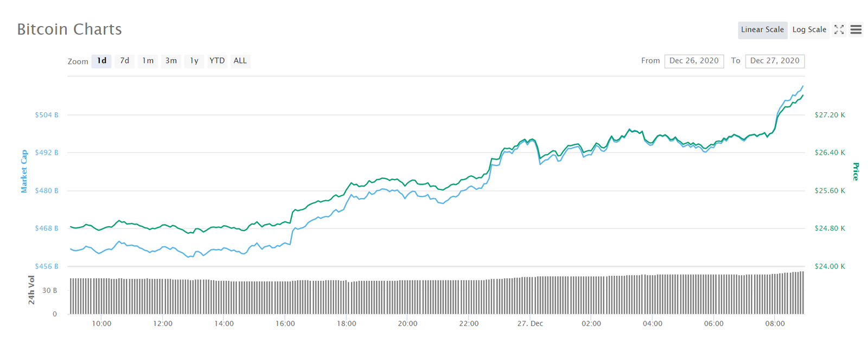Viewport: 868px width, 338px height.
Task: Switch chart to Log Scale
Action: click(x=809, y=30)
